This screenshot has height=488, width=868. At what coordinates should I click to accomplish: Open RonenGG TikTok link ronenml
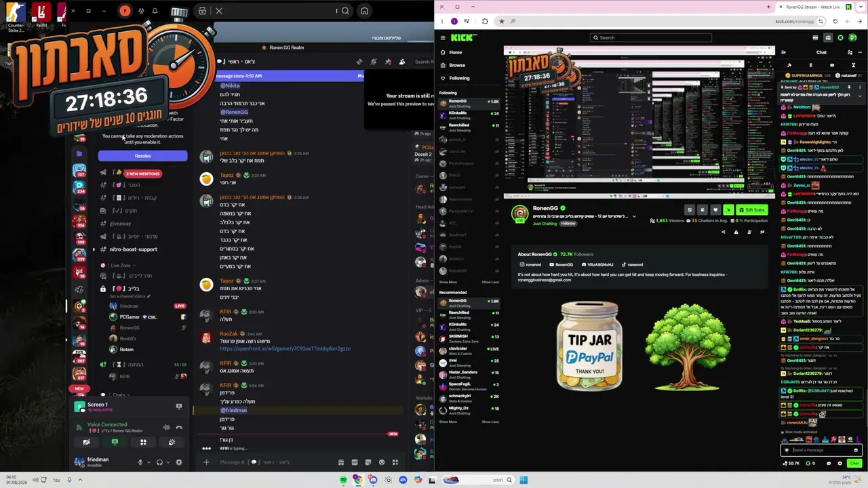[x=632, y=265]
